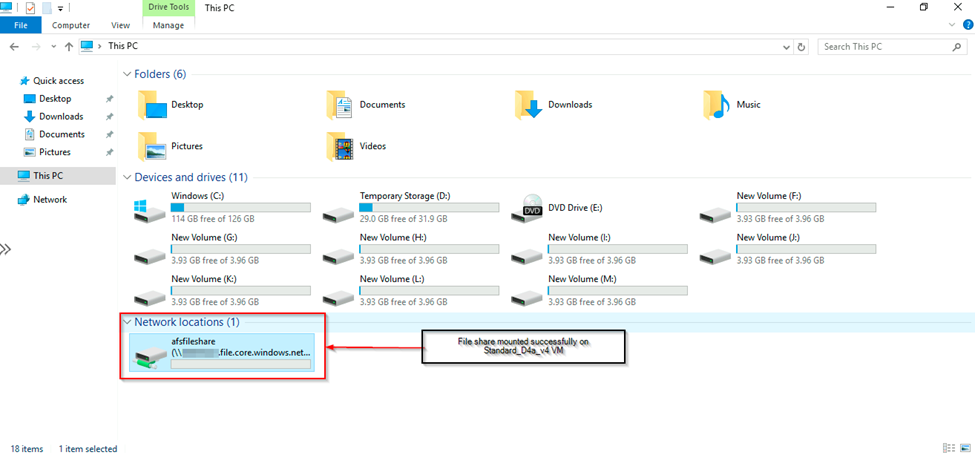
Task: Open the View ribbon tab
Action: [121, 25]
